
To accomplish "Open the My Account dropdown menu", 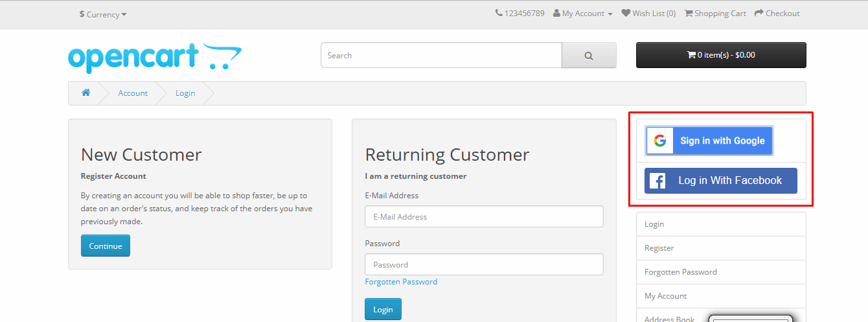I will tap(582, 13).
